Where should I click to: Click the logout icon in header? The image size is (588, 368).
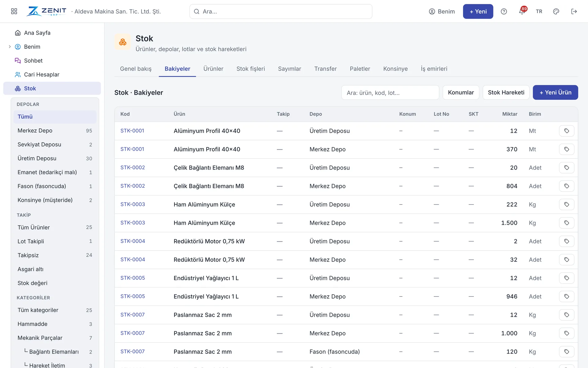(574, 11)
